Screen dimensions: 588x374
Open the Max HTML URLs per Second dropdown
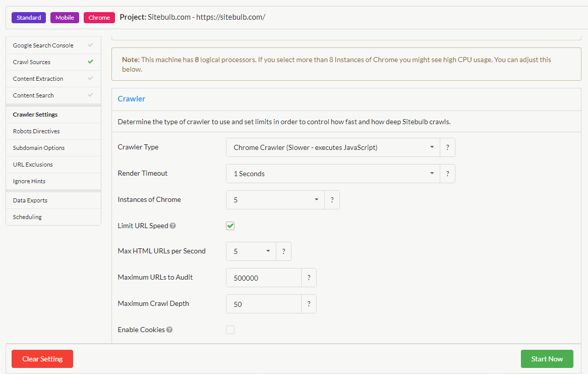click(251, 251)
